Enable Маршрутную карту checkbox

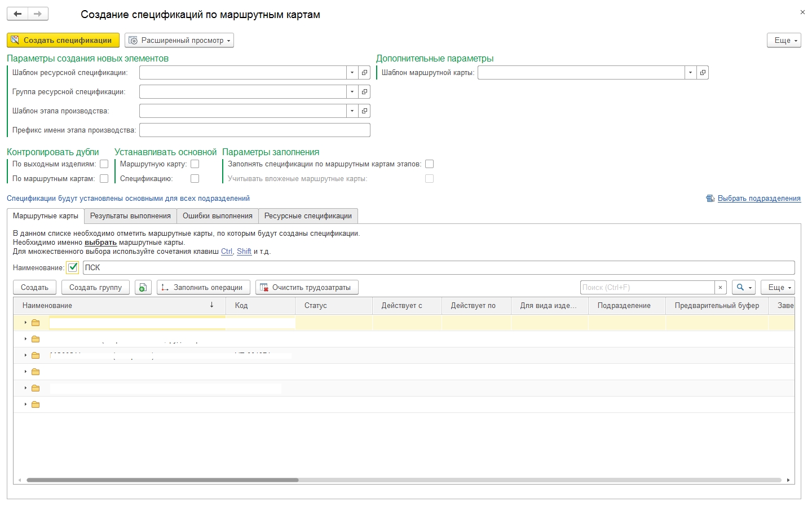point(195,164)
